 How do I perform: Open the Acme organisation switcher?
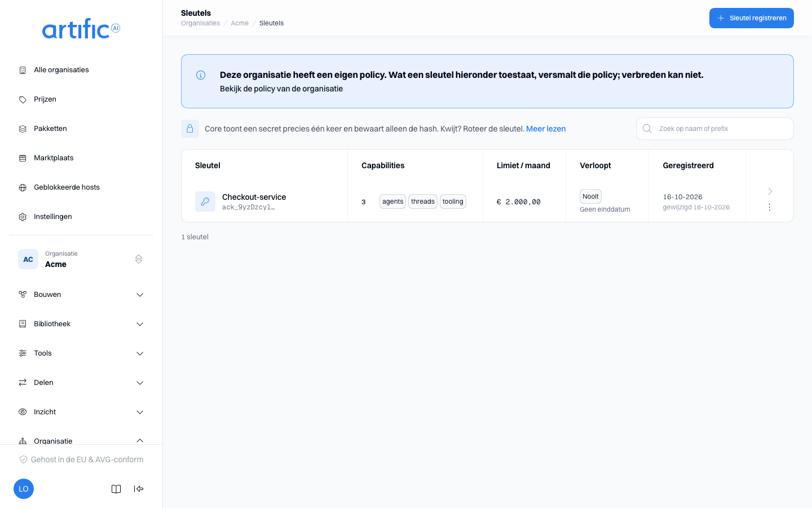coord(81,259)
